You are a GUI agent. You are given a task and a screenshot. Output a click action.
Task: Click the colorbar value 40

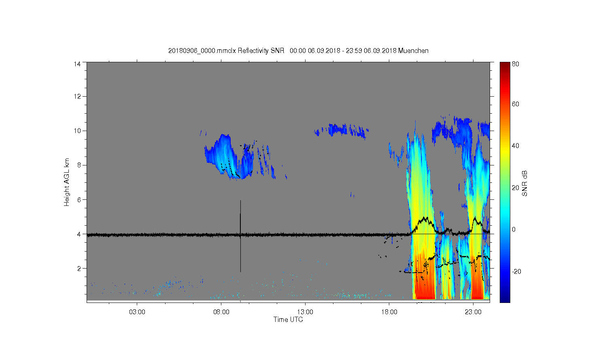(516, 146)
